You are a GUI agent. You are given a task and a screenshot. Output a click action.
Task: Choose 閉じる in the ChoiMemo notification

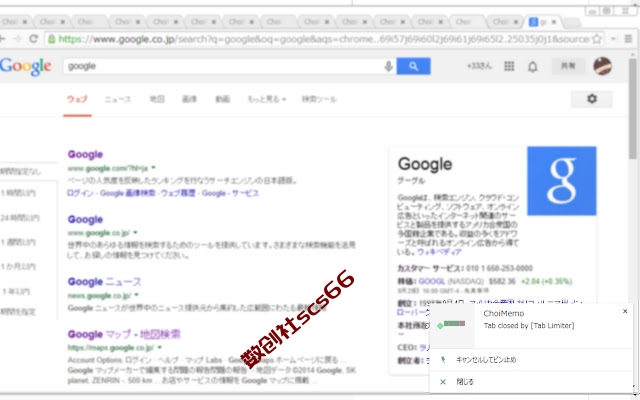tap(465, 382)
